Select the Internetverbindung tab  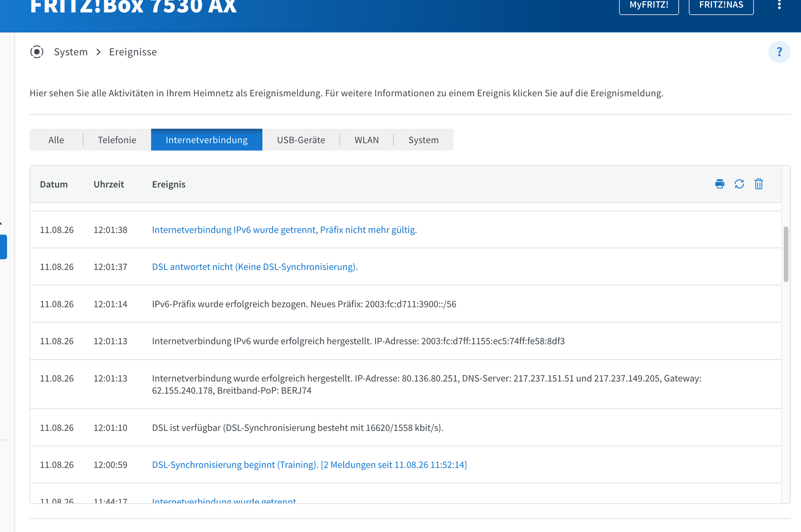(207, 140)
